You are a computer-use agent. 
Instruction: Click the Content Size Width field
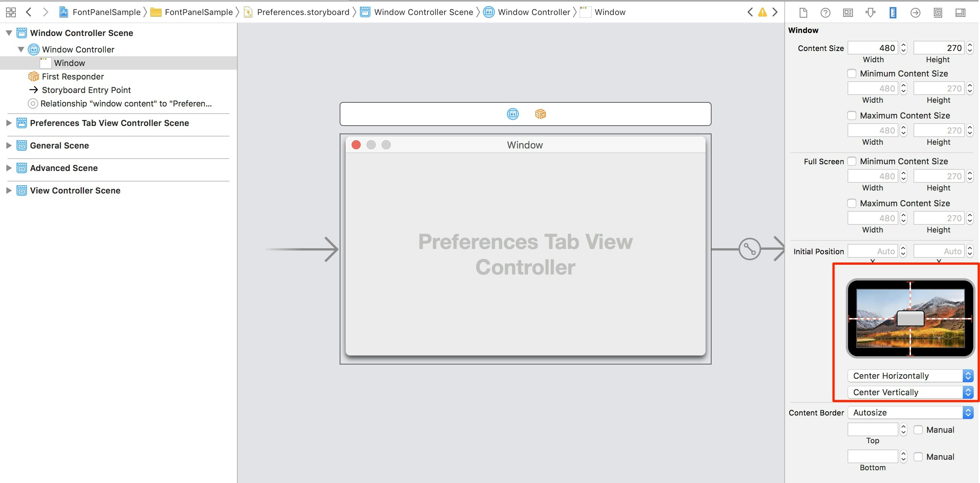(873, 48)
